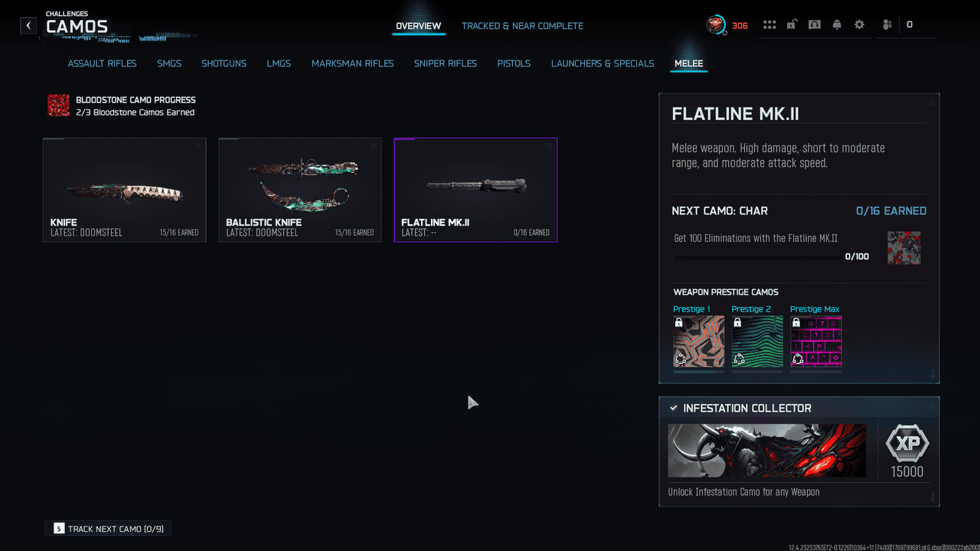
Task: Open the player rank emblem icon
Action: [x=716, y=25]
